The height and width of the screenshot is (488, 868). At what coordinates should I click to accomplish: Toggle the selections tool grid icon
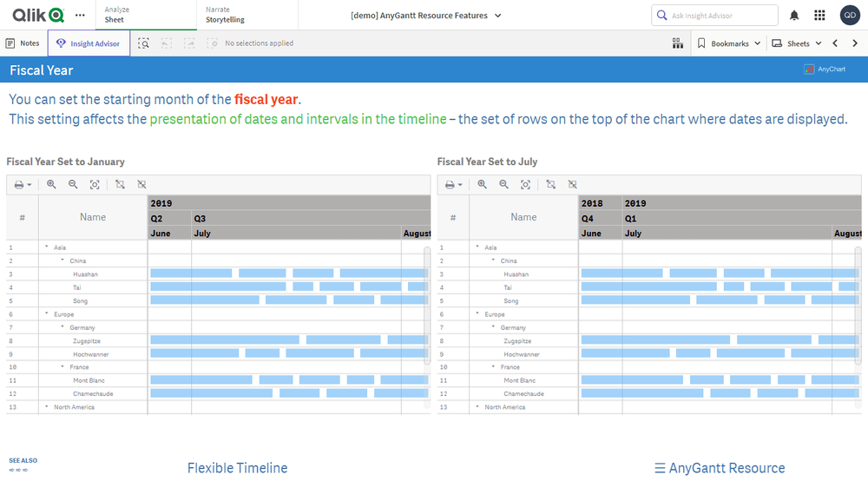click(x=678, y=43)
